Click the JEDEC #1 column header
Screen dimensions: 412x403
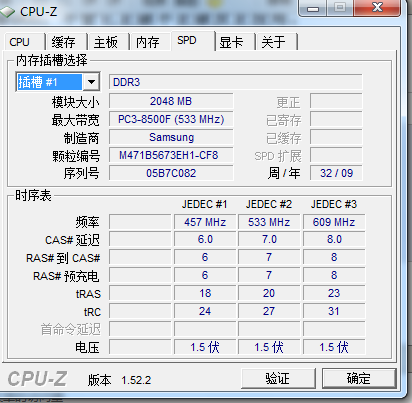[x=205, y=204]
